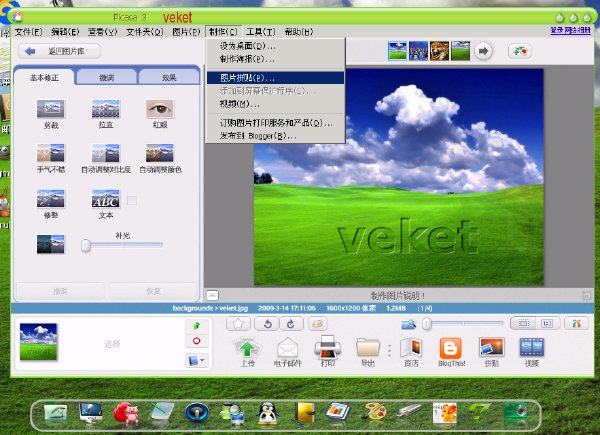600x435 pixels.
Task: Open the green camera icon in dock
Action: coord(515,414)
